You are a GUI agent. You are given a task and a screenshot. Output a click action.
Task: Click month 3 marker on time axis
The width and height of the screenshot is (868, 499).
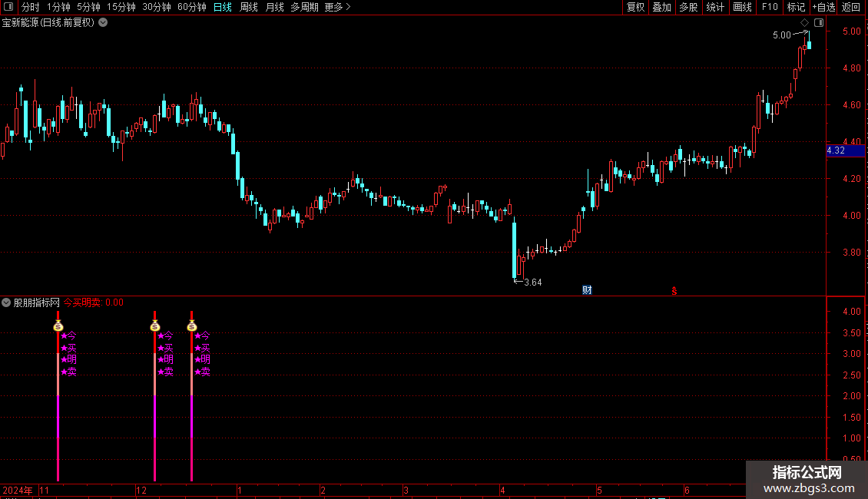406,490
